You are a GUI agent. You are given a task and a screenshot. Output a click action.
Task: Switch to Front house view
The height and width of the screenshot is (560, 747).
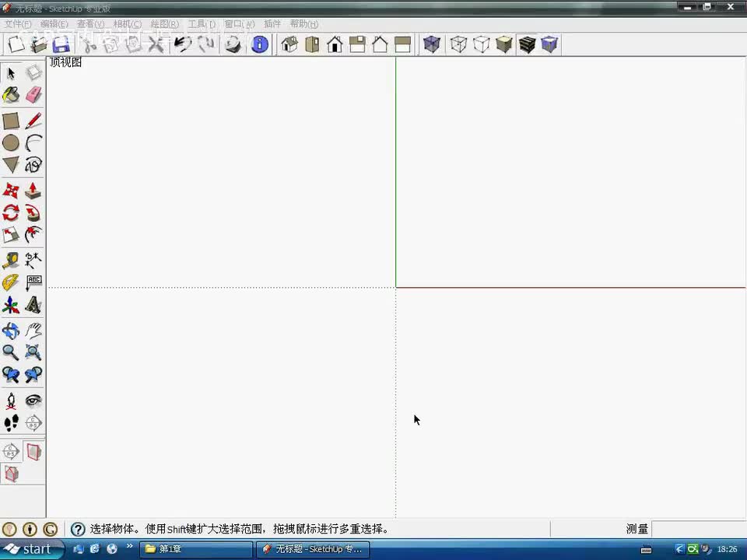coord(335,44)
